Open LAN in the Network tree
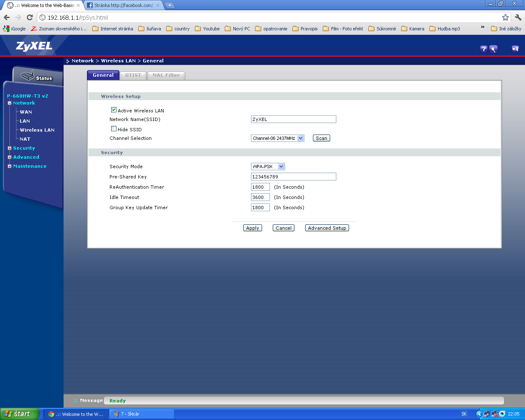525x420 pixels. click(25, 121)
